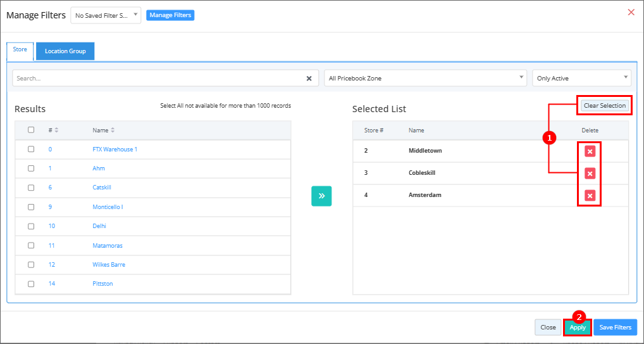Close the Manage Filters dialog with the red X
The height and width of the screenshot is (344, 644).
(631, 12)
